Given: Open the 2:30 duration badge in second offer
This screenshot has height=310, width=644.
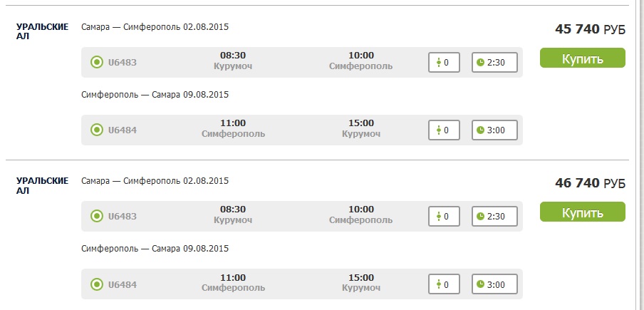Looking at the screenshot, I should (x=494, y=216).
